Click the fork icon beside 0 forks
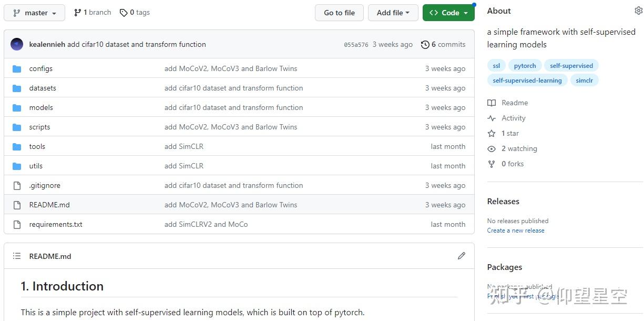The width and height of the screenshot is (644, 321). click(x=492, y=164)
